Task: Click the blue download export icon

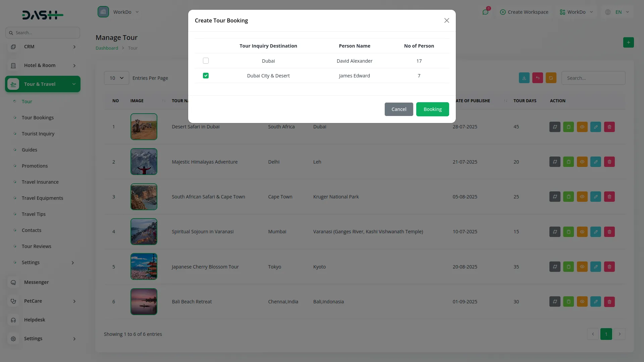Action: [524, 78]
